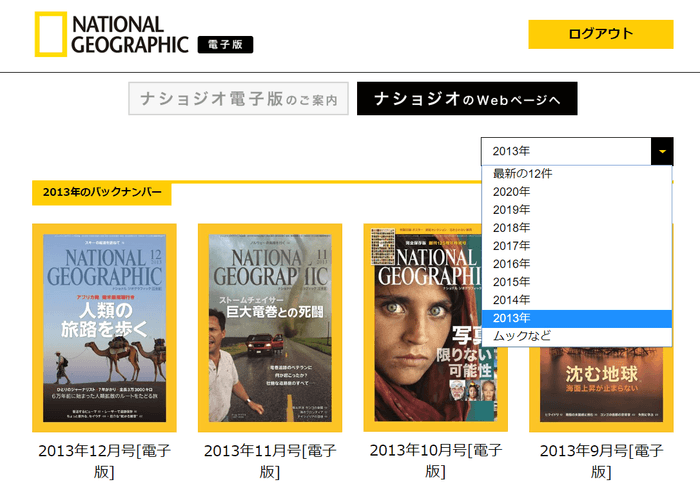Go to ナショジオのWebページへ
700x498 pixels.
point(467,99)
